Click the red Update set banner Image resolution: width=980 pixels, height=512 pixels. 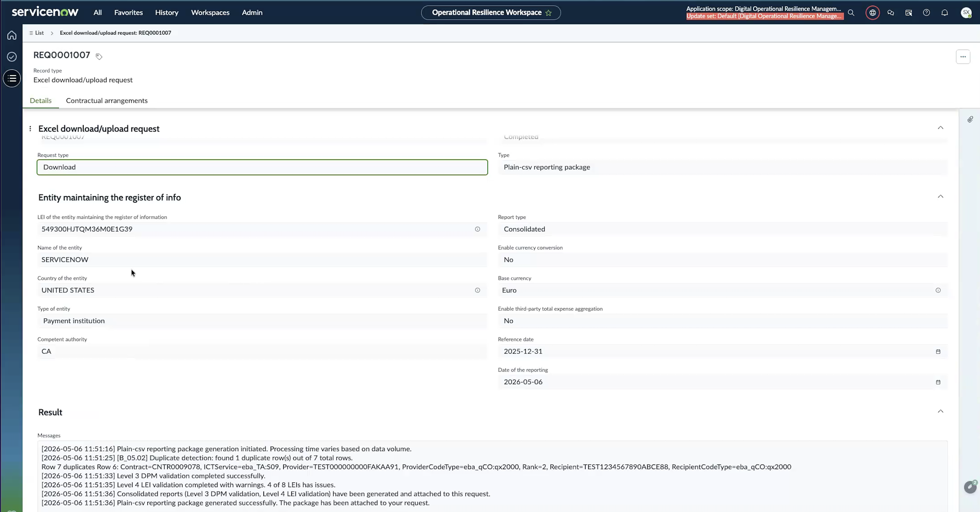coord(765,16)
